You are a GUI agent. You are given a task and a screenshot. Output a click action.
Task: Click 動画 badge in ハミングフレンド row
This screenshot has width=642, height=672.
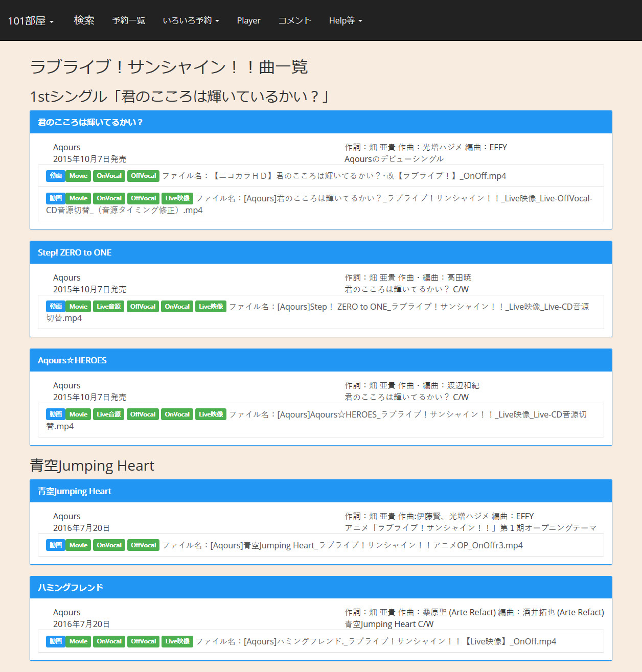pos(56,641)
